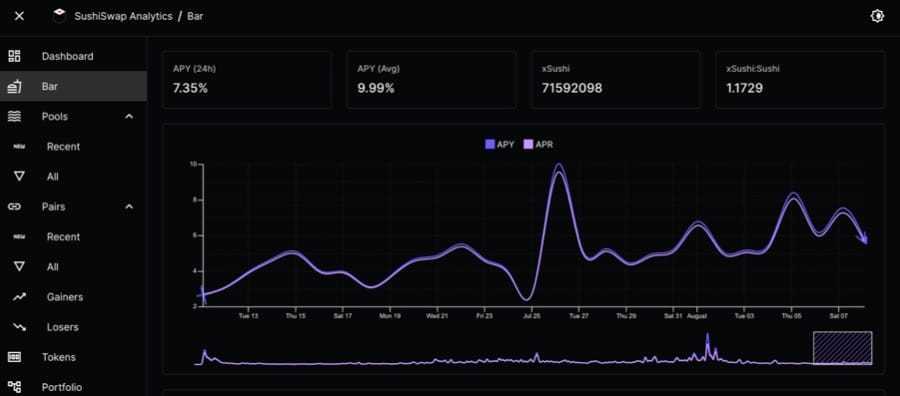Click the Gainers trending-up icon
This screenshot has height=396, width=900.
(x=20, y=297)
